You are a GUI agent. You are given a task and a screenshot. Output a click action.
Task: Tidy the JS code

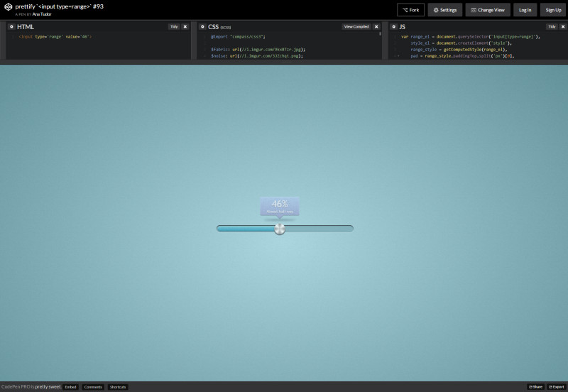552,26
